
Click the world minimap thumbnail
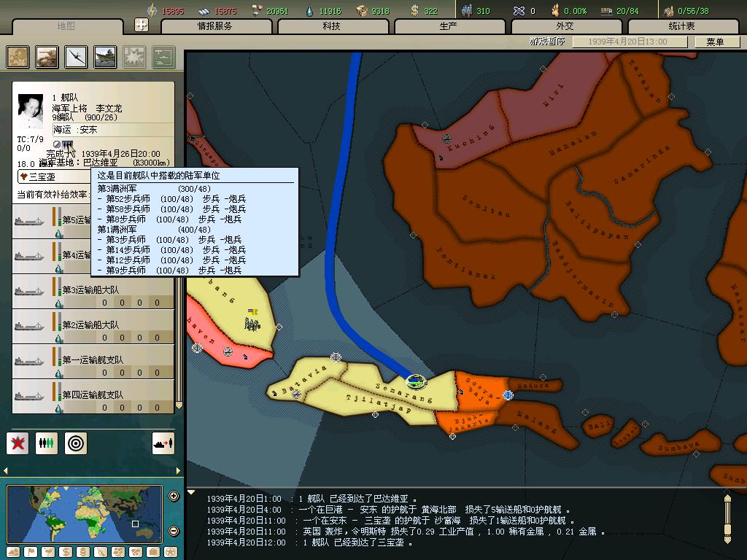point(85,513)
